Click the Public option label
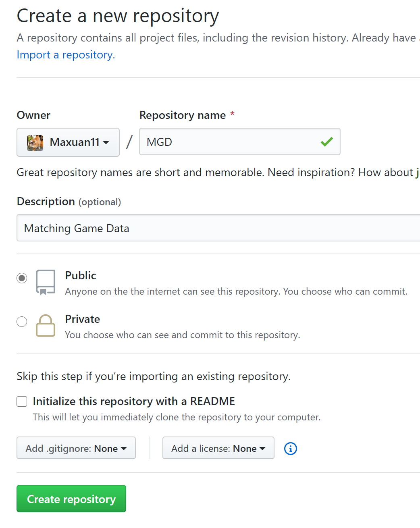The height and width of the screenshot is (528, 420). [x=81, y=276]
